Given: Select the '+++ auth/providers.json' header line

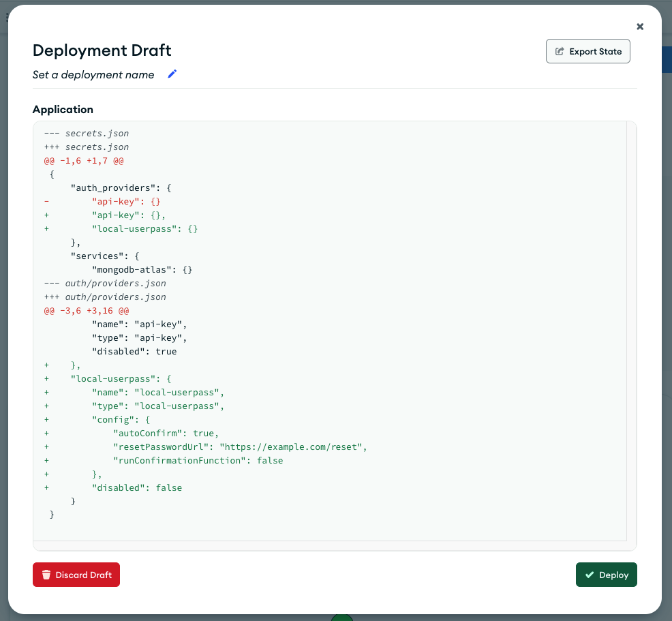Looking at the screenshot, I should pyautogui.click(x=105, y=297).
